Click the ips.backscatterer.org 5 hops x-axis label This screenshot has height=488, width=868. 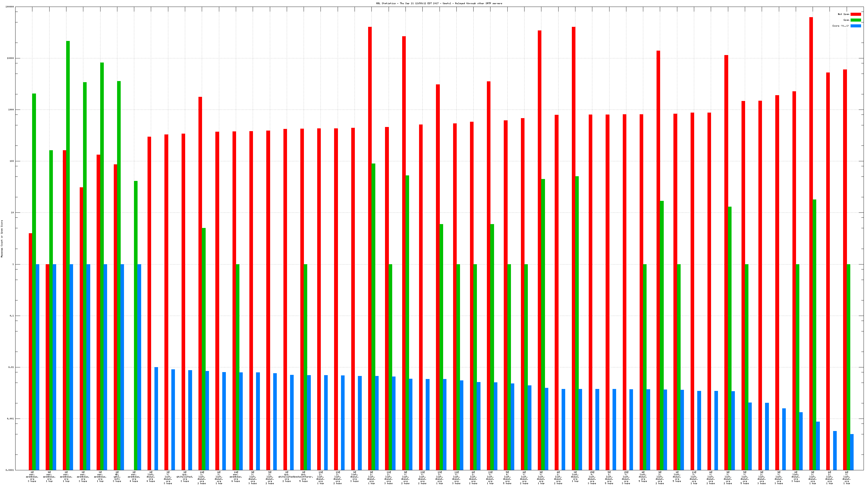tap(303, 477)
